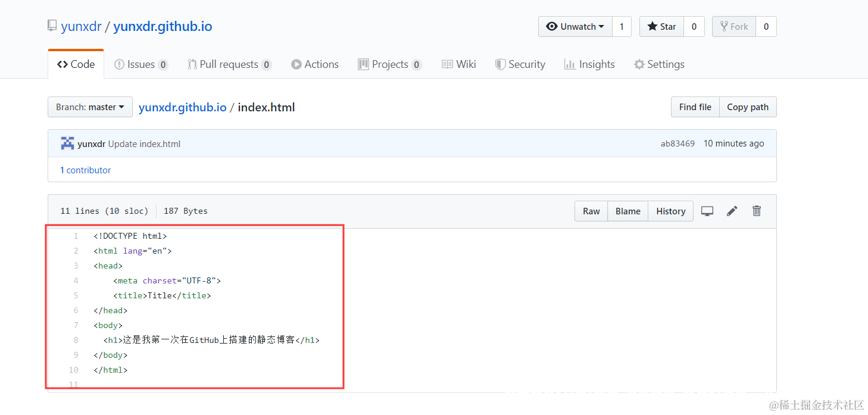
Task: Open the Branch: master dropdown
Action: [x=90, y=107]
